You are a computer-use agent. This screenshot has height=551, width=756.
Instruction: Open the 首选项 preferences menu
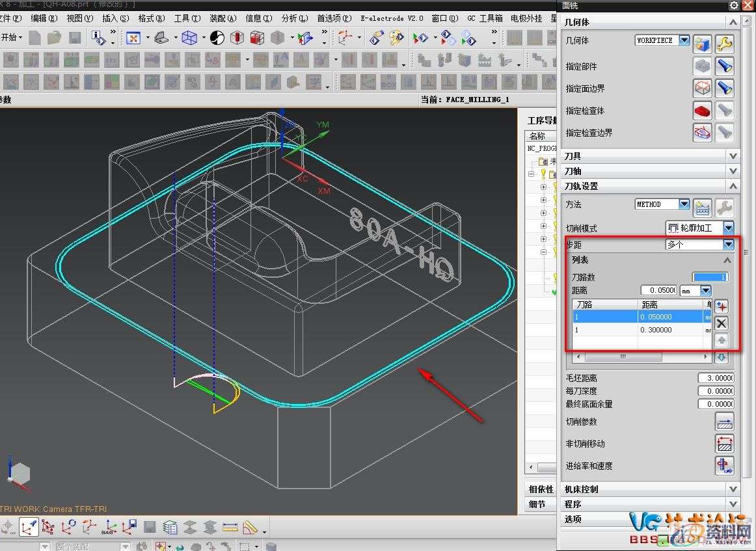[x=334, y=18]
